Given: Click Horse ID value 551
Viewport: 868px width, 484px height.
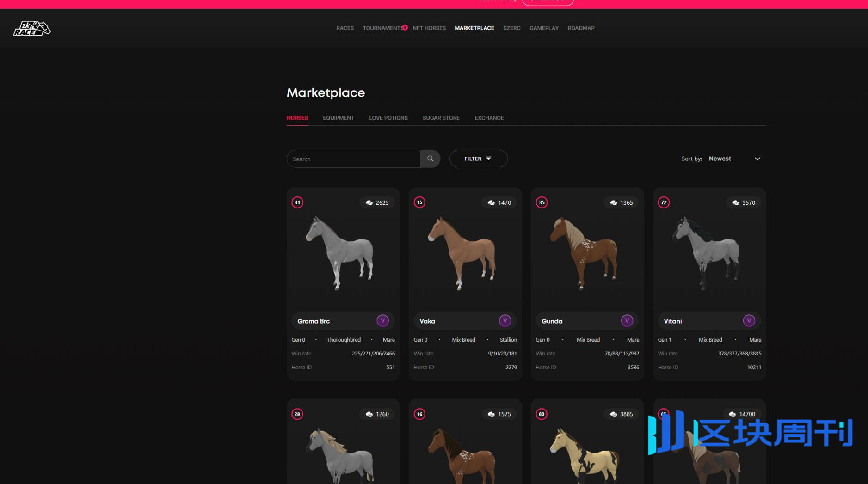Looking at the screenshot, I should (x=390, y=368).
